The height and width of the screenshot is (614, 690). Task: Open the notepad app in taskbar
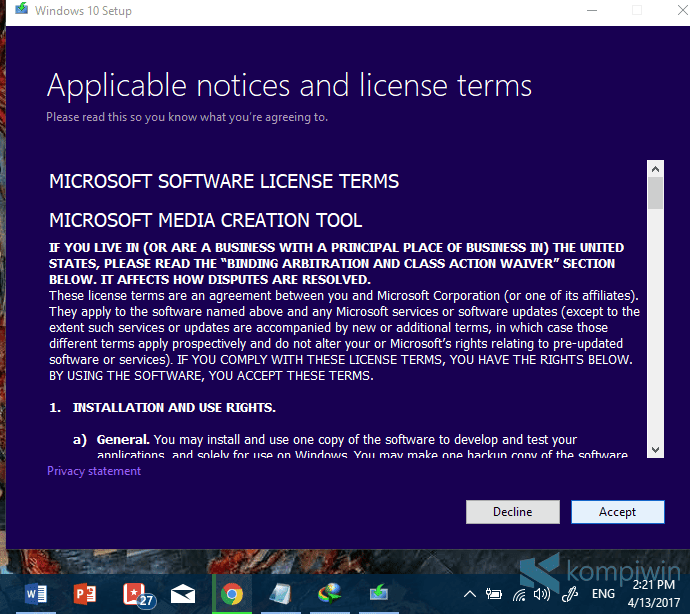pos(280,594)
